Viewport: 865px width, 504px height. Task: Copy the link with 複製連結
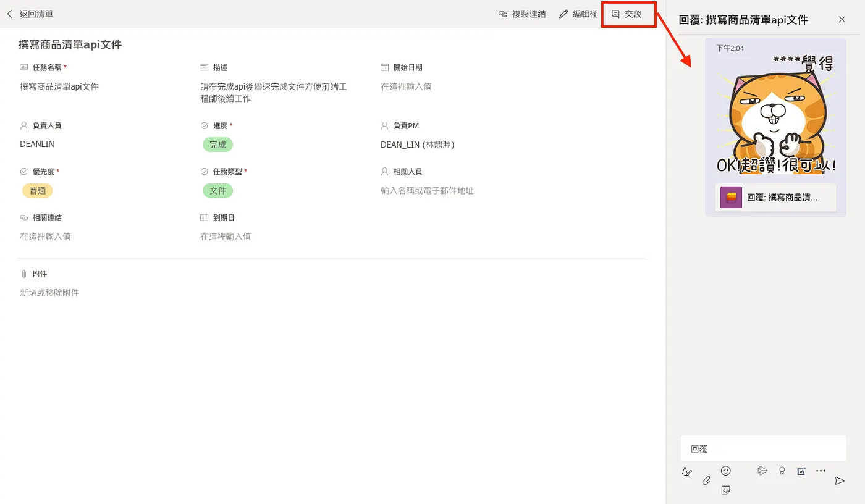point(522,14)
